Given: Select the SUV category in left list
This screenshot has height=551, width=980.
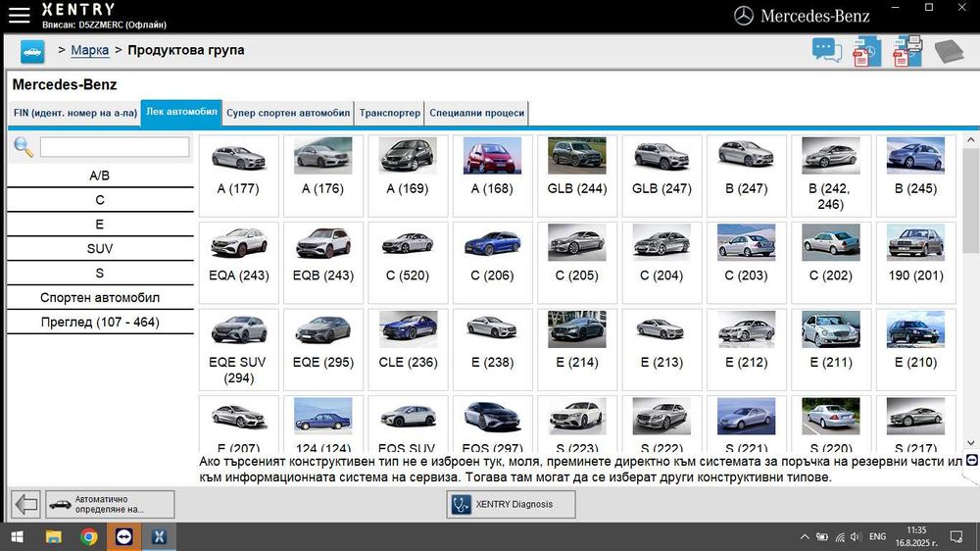Looking at the screenshot, I should click(x=100, y=249).
